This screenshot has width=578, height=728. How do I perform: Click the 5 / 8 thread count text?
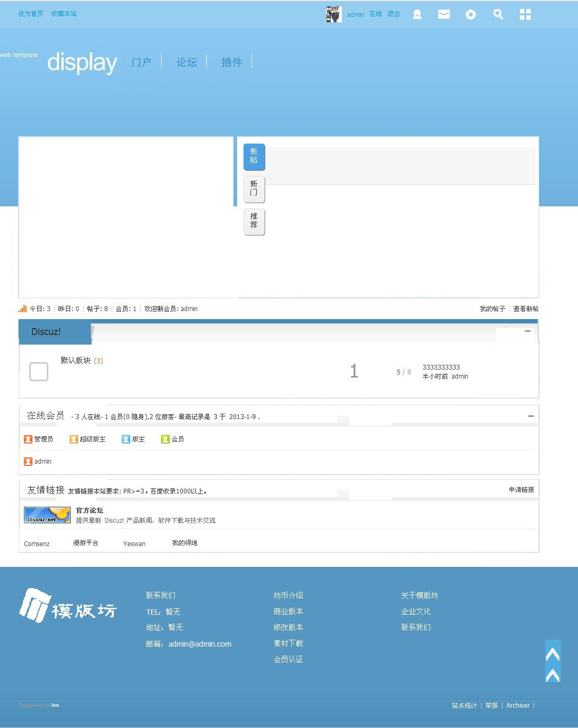404,372
